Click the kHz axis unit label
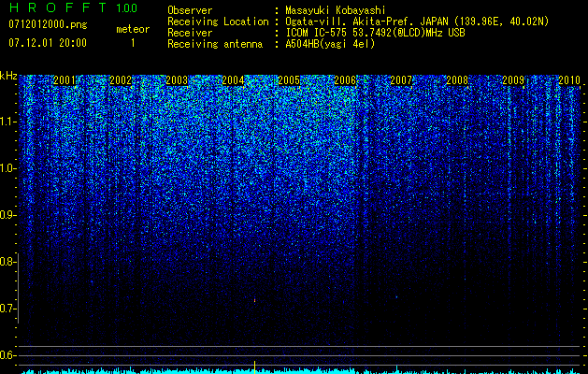The width and height of the screenshot is (588, 374). tap(8, 76)
